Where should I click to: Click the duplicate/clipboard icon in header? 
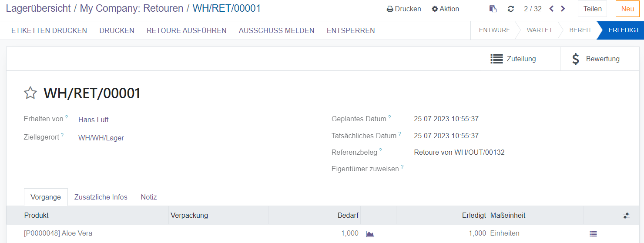493,9
